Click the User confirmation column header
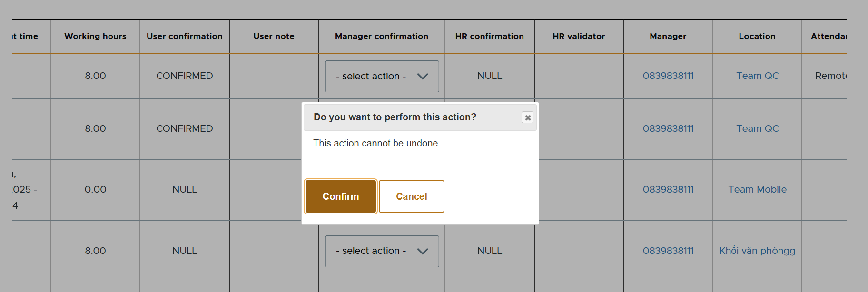The image size is (868, 292). click(185, 36)
